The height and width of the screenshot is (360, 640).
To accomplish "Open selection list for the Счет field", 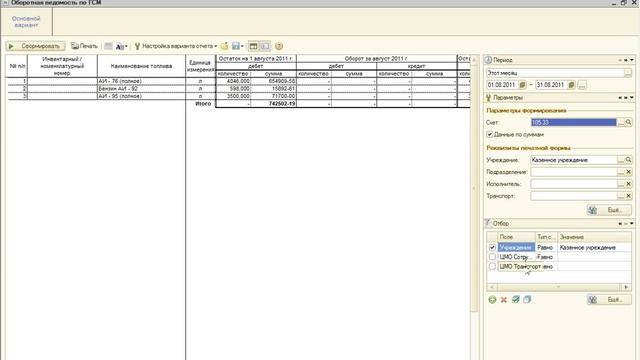I will pyautogui.click(x=621, y=122).
